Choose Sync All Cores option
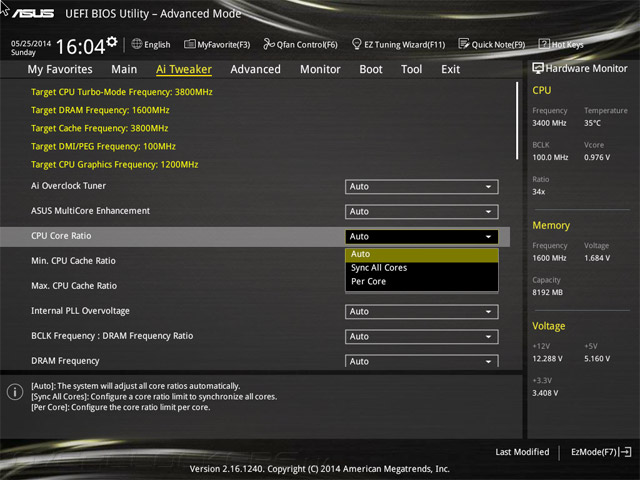 coord(422,268)
